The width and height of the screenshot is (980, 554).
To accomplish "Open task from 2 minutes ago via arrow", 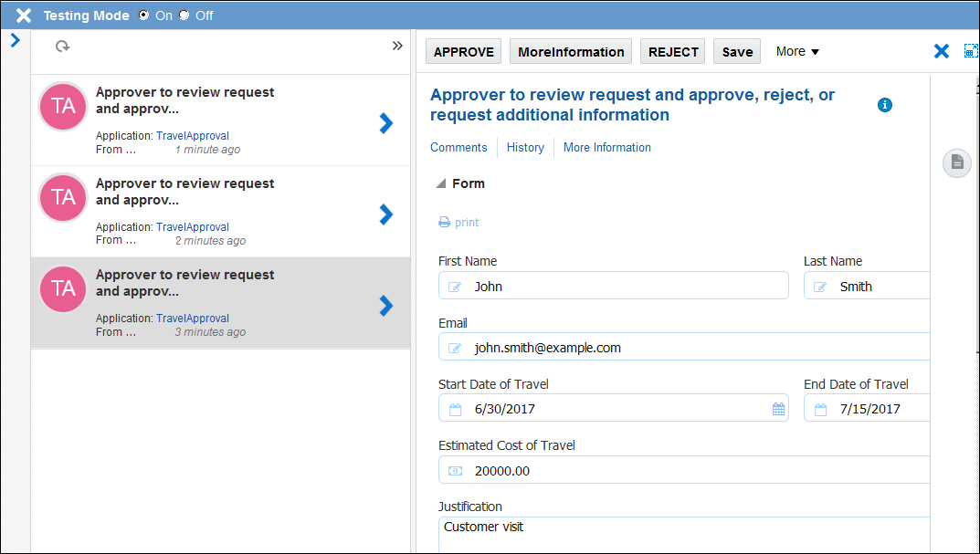I will point(386,214).
